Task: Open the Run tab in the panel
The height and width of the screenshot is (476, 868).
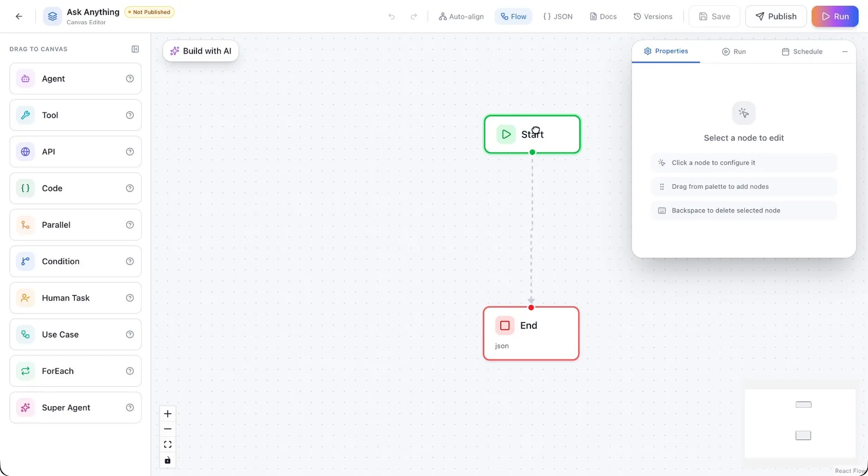Action: coord(733,52)
